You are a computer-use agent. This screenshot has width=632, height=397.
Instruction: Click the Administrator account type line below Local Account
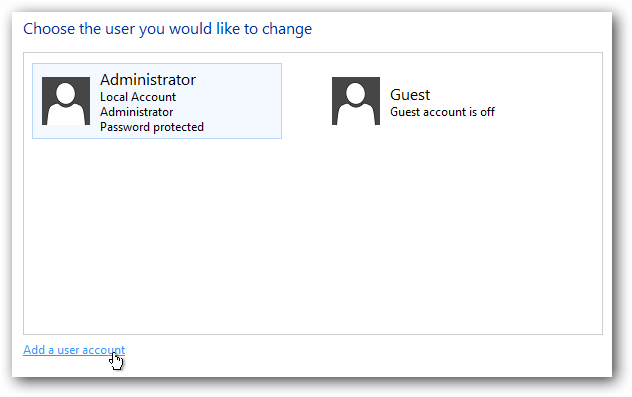point(136,112)
